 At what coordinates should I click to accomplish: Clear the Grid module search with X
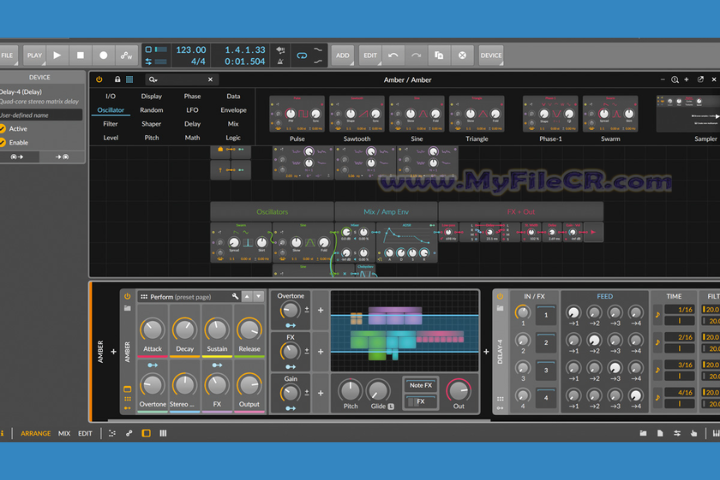click(210, 79)
